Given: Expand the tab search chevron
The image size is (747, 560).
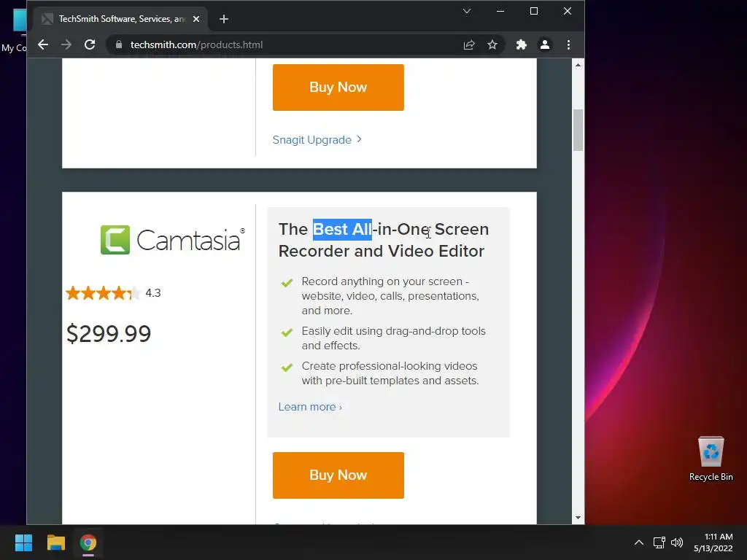Looking at the screenshot, I should (467, 11).
